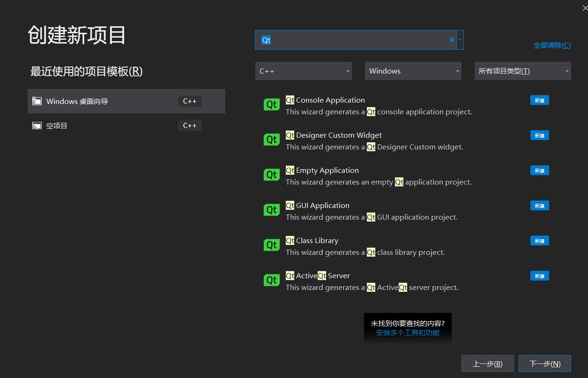Select the Qt Empty Application title
Viewport: 588px width, 378px height.
pyautogui.click(x=322, y=170)
